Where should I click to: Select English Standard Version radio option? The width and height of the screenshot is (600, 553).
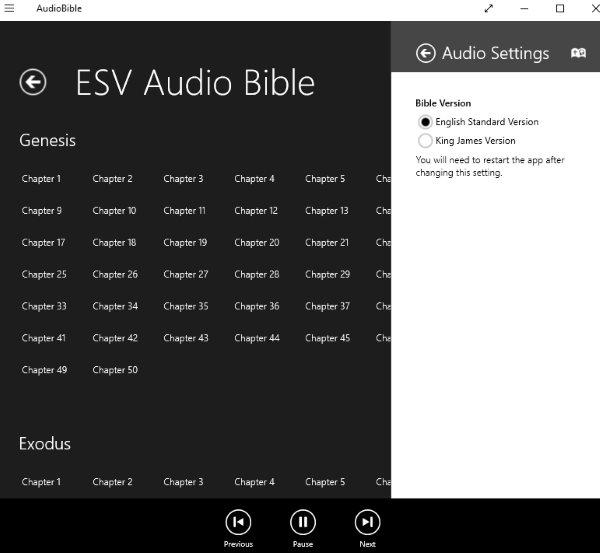click(x=426, y=122)
